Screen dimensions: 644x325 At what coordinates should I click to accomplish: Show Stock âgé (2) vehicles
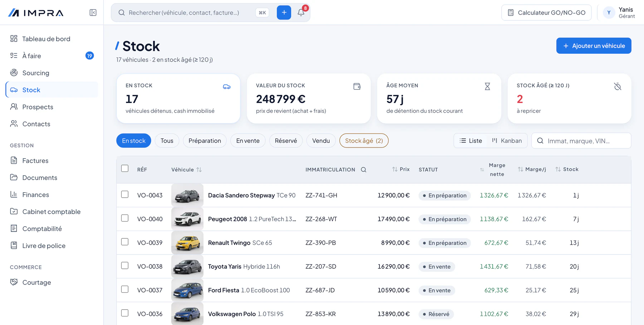click(364, 141)
